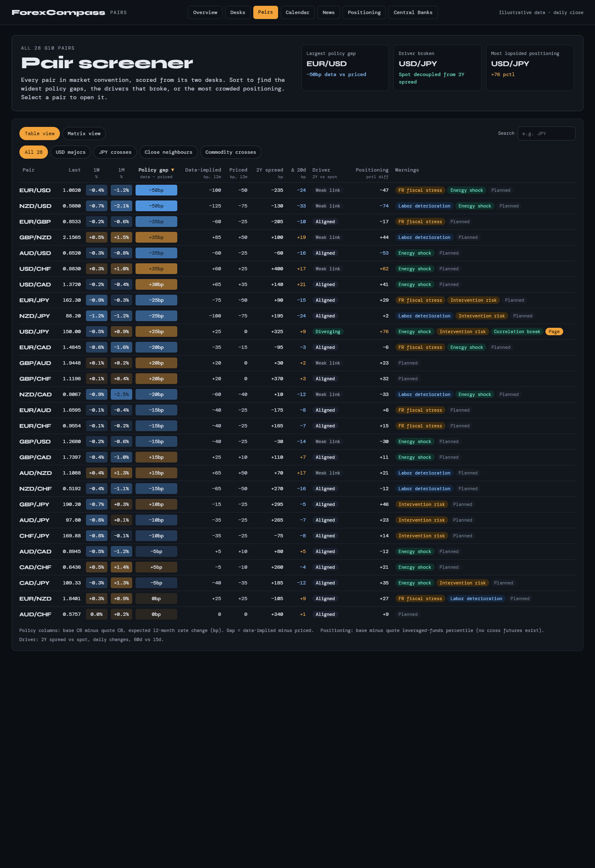The image size is (595, 868).
Task: Open the News tab
Action: pyautogui.click(x=328, y=12)
